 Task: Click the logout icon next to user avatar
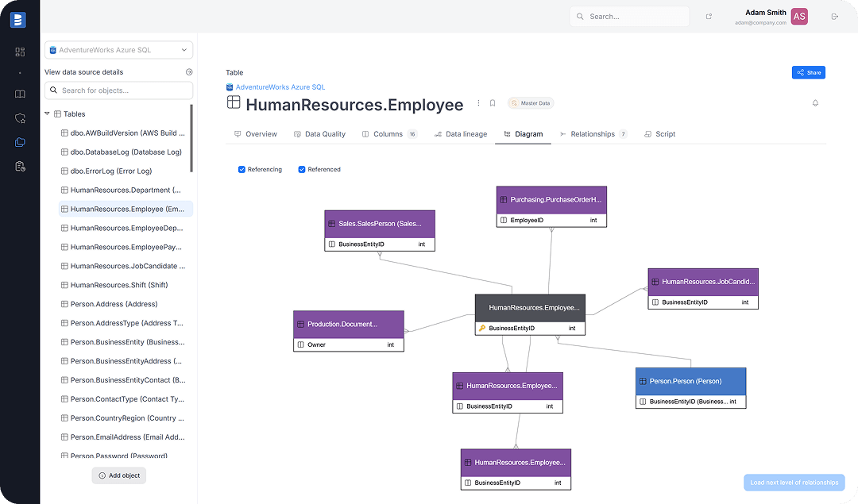[x=834, y=17]
